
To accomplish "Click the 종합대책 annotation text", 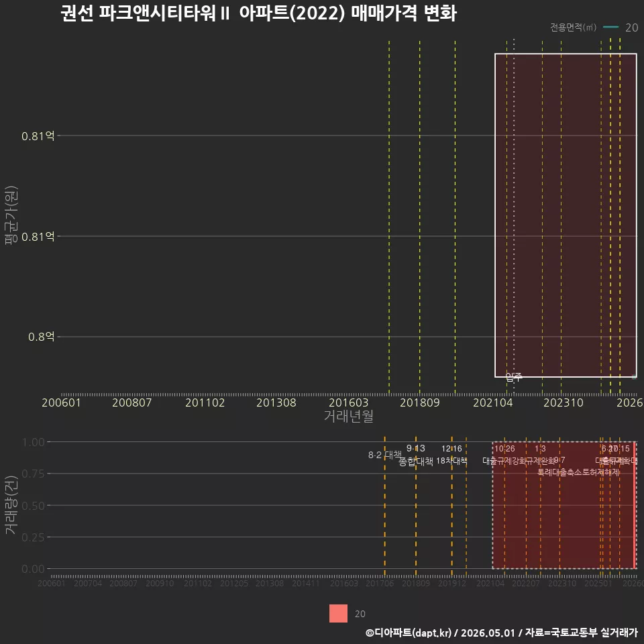I will pyautogui.click(x=416, y=462).
